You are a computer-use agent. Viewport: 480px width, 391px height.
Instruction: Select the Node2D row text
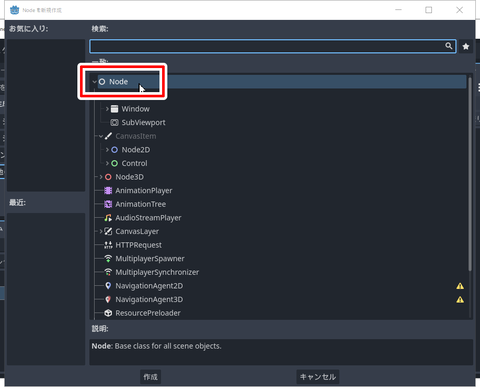(136, 150)
